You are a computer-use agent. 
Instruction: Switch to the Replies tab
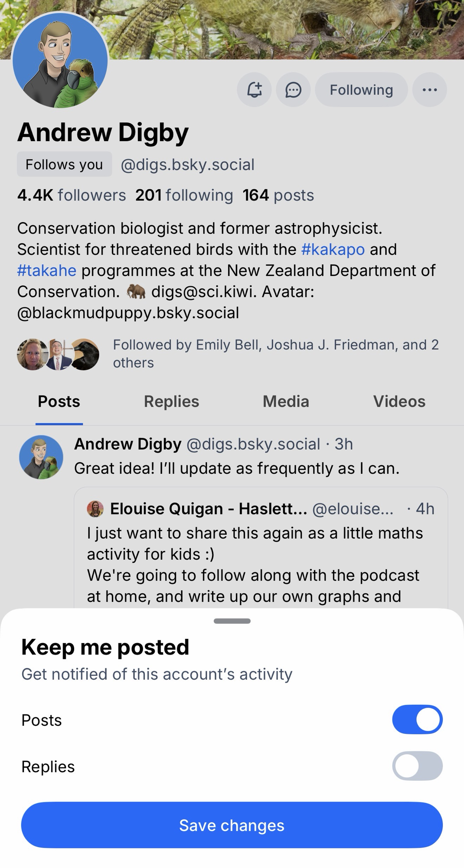point(171,401)
